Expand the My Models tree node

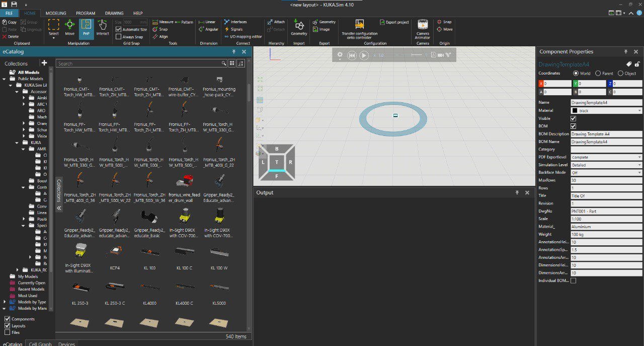28,276
